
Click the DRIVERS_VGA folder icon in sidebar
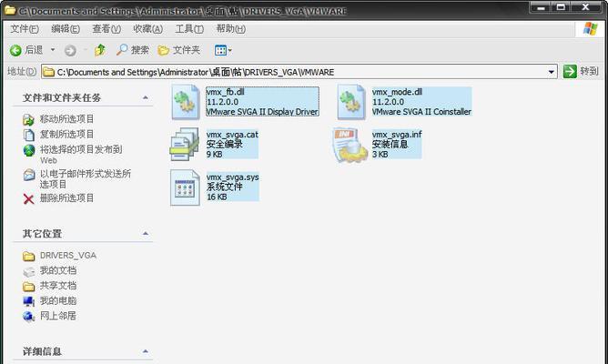[29, 256]
